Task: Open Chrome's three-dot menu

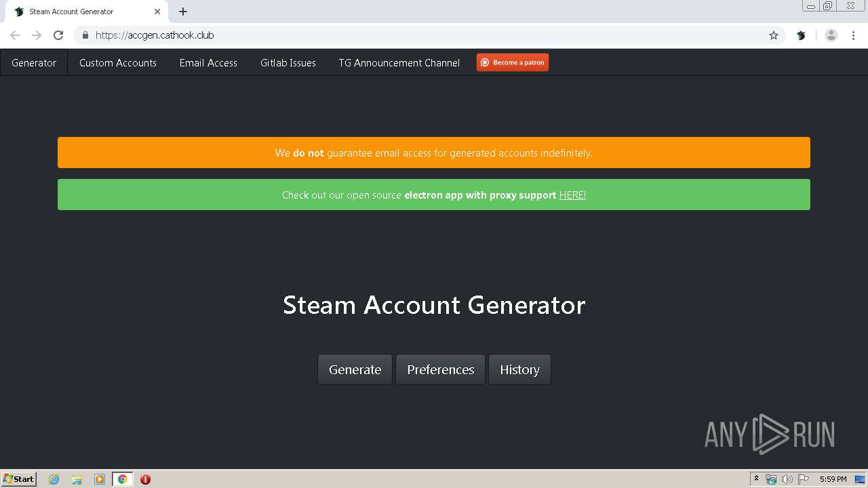Action: pyautogui.click(x=853, y=35)
